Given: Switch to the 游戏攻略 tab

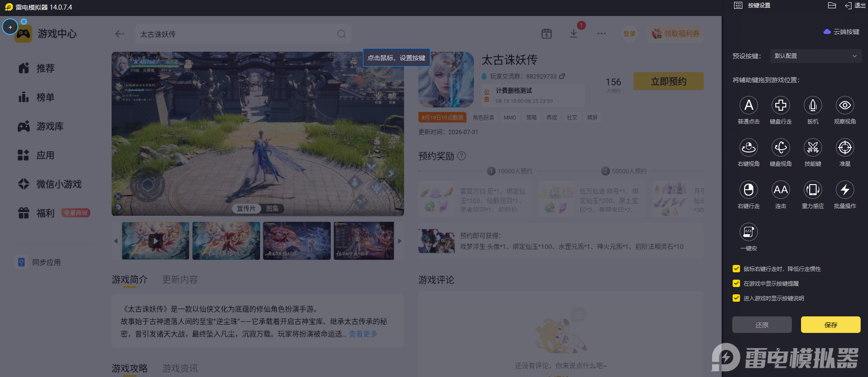Looking at the screenshot, I should pyautogui.click(x=129, y=368).
